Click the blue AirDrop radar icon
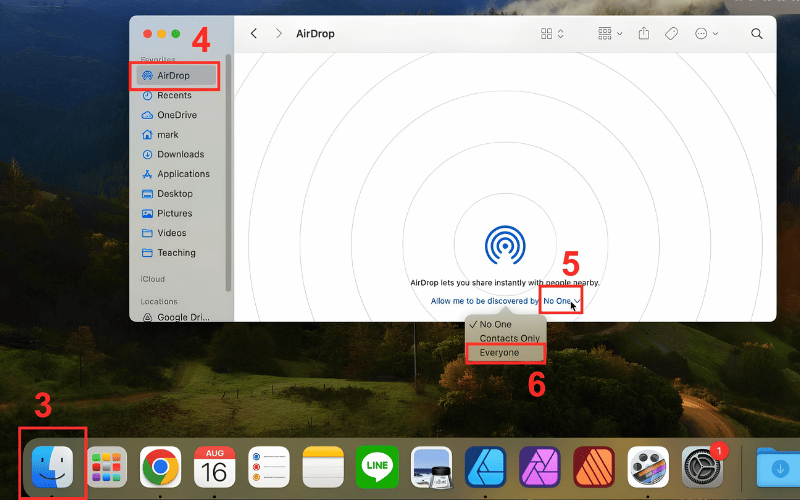Screen dimensions: 800x500 point(505,245)
